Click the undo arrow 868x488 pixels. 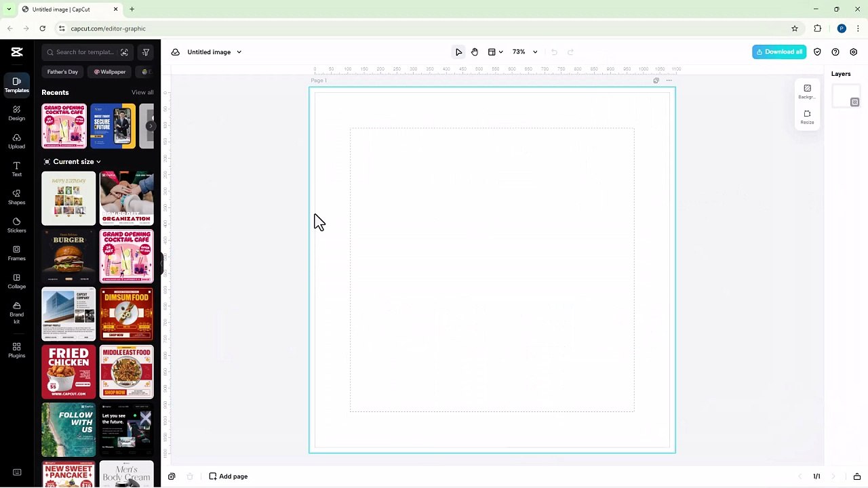coord(554,52)
